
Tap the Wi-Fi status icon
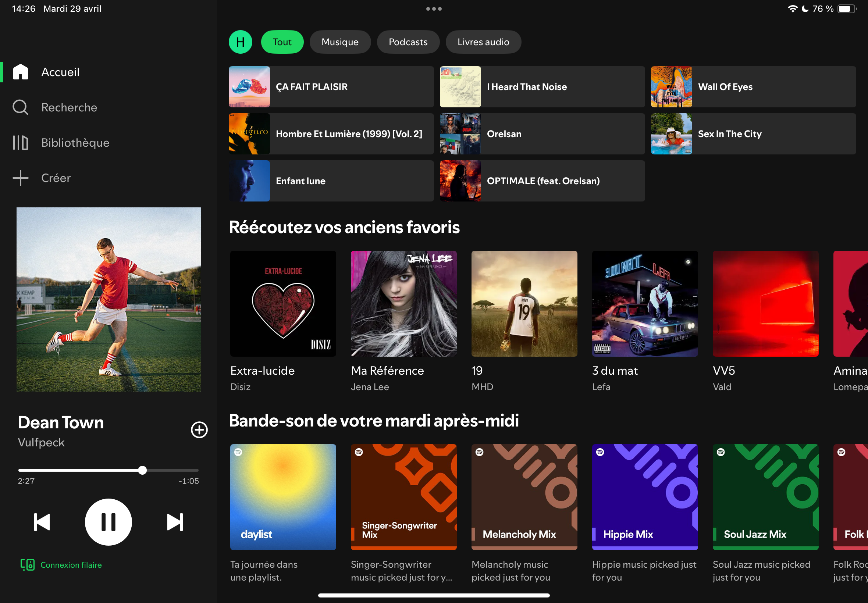pos(793,9)
